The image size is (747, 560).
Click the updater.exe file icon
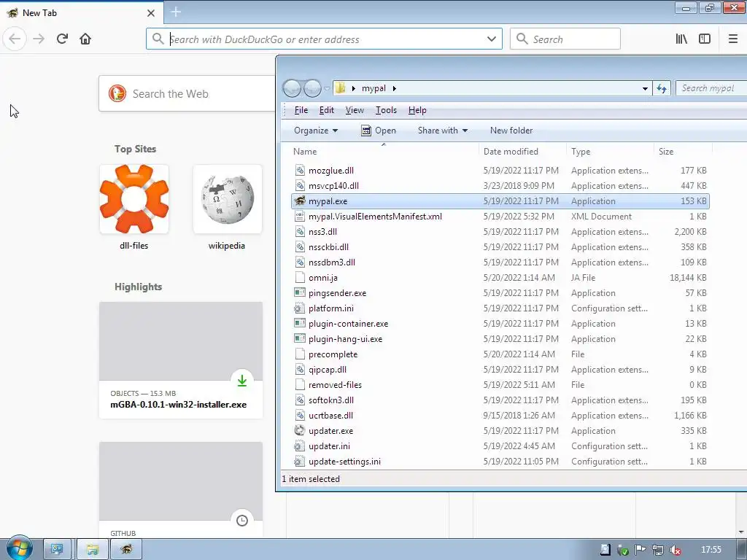[x=300, y=430]
